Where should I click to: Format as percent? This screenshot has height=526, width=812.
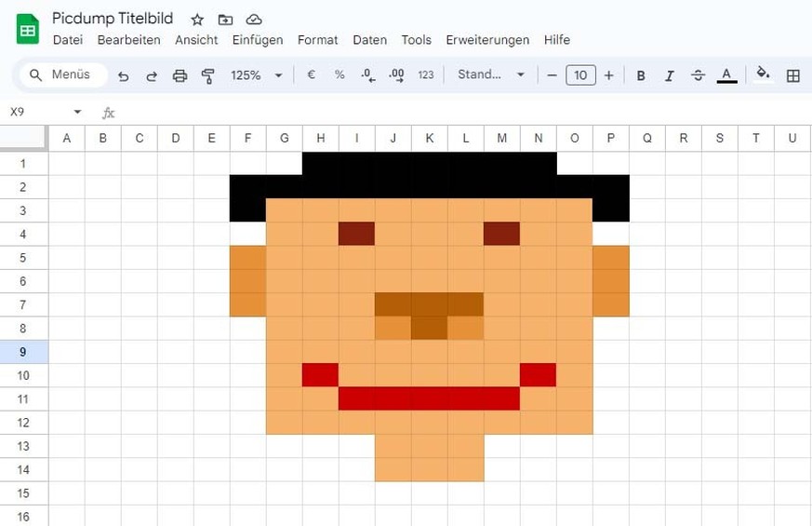pos(339,74)
